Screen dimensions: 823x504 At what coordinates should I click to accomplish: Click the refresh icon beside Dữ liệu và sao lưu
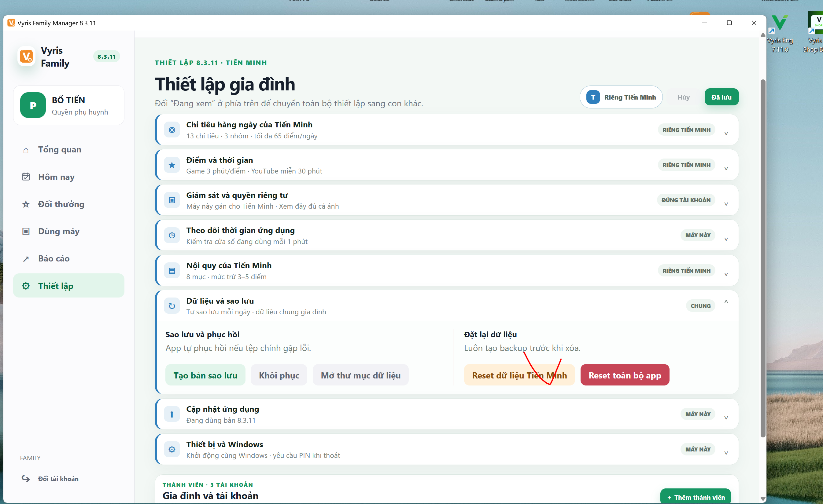click(172, 306)
